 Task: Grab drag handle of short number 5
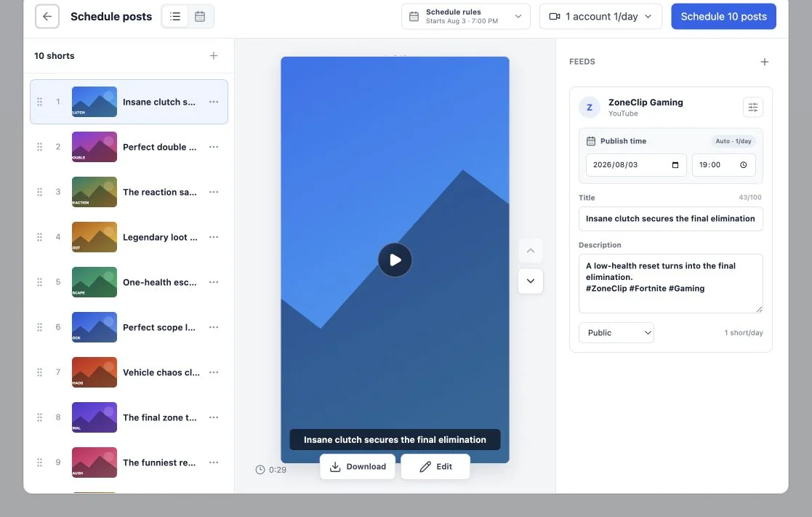point(40,282)
